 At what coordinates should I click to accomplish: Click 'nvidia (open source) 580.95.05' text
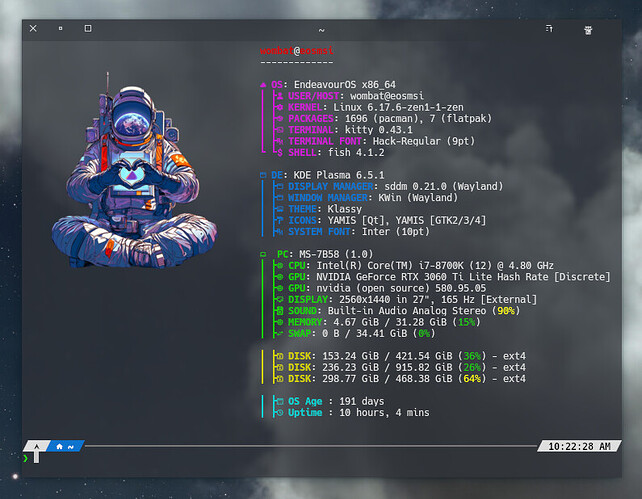[x=401, y=288]
